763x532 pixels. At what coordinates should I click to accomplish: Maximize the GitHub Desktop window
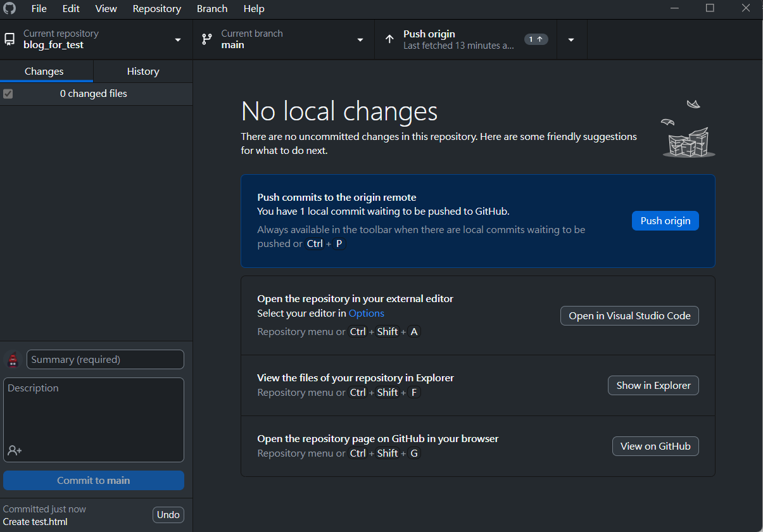click(710, 8)
